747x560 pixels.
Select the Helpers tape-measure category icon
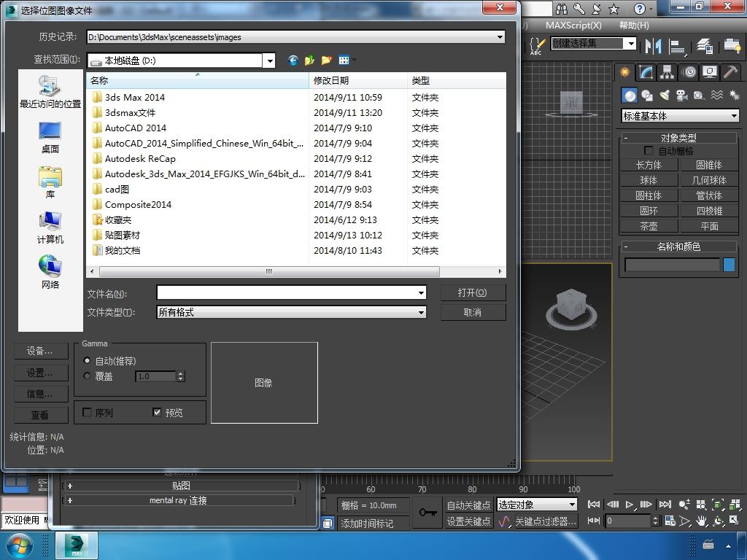tap(700, 96)
